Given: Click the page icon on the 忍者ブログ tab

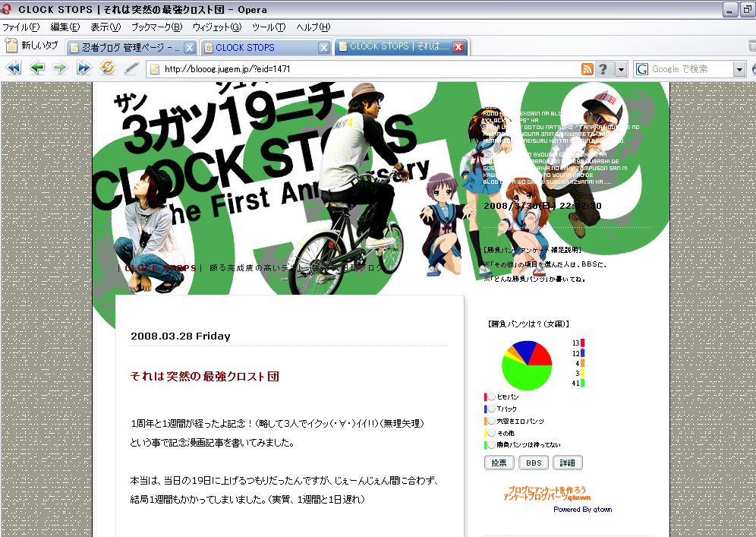Looking at the screenshot, I should coord(74,48).
